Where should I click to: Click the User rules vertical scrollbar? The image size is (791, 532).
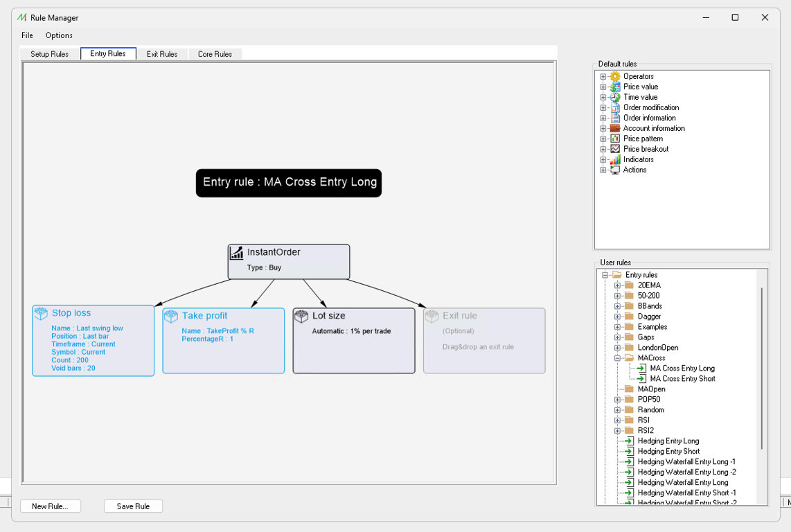tap(761, 367)
